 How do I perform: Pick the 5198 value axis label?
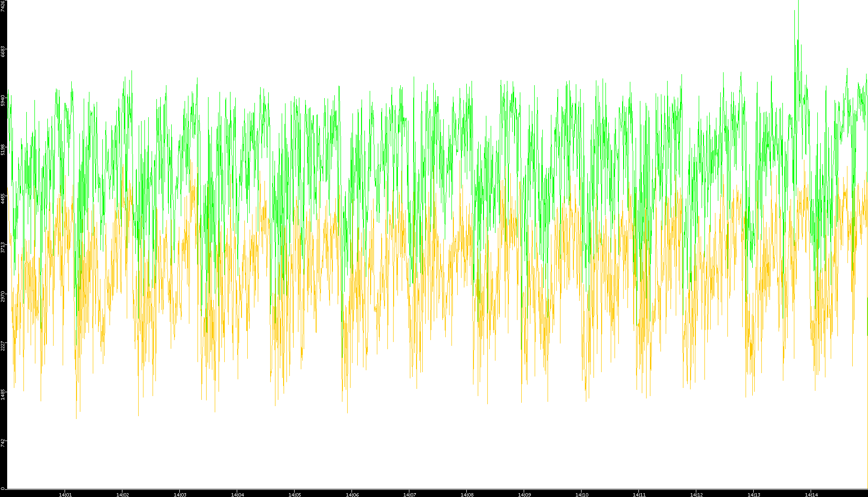point(3,149)
